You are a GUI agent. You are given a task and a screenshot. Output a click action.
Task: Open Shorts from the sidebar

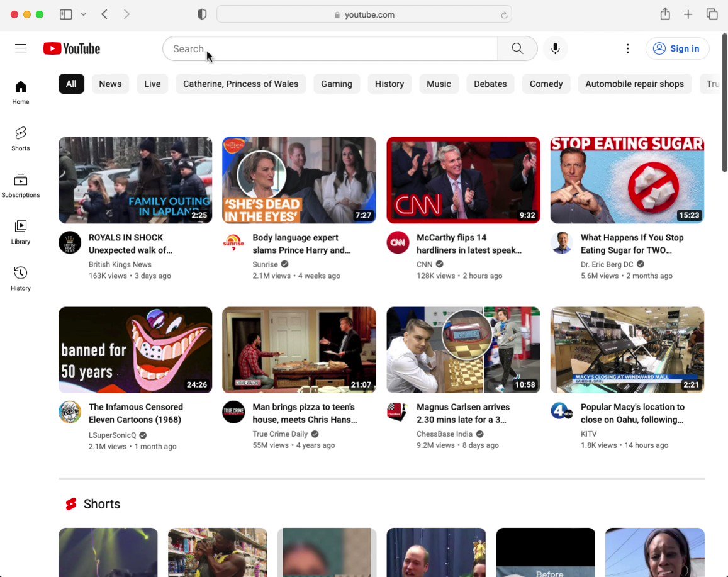[20, 139]
